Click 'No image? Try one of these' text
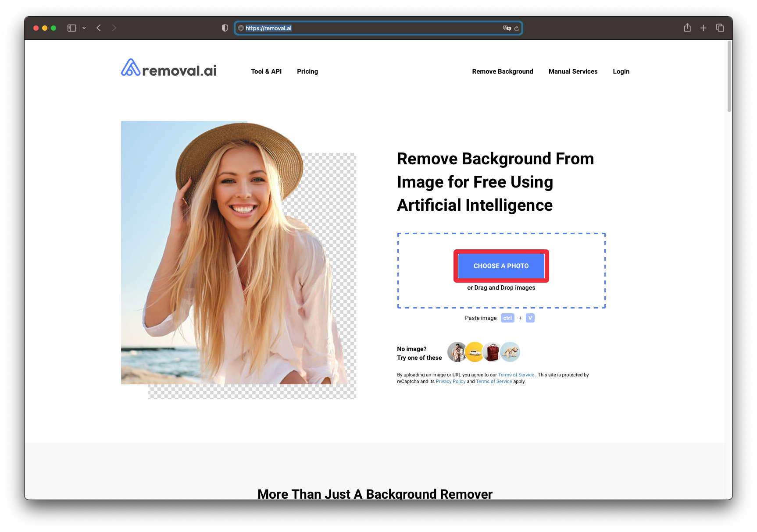 point(419,353)
